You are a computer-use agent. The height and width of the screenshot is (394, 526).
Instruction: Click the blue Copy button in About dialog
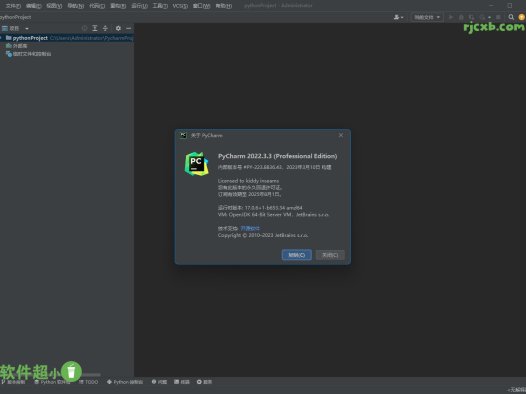[x=297, y=255]
